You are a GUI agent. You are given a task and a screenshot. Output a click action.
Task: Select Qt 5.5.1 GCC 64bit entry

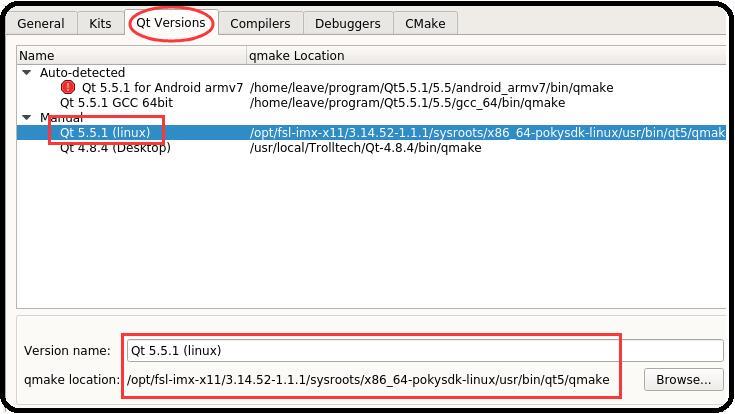point(116,103)
